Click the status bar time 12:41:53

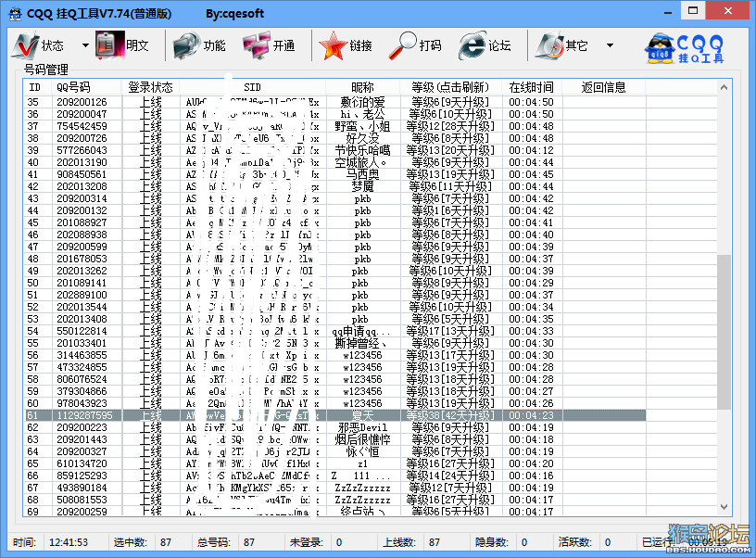pyautogui.click(x=69, y=542)
